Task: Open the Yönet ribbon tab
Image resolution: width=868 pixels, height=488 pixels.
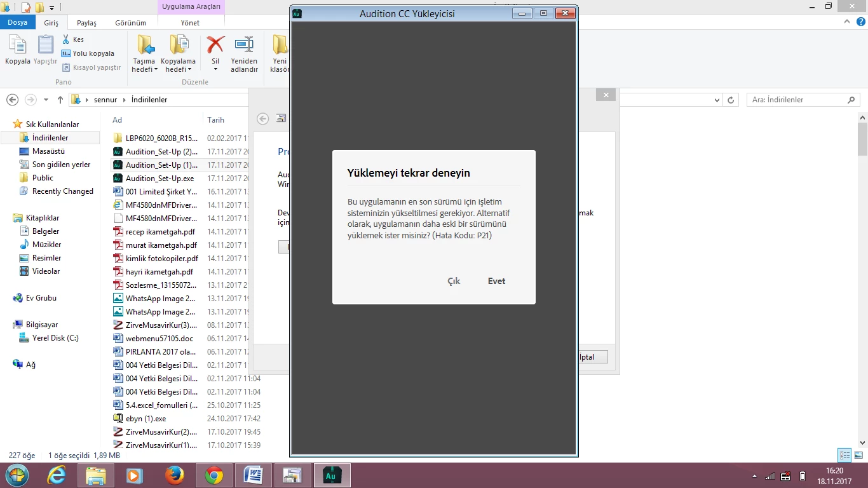Action: pos(190,23)
